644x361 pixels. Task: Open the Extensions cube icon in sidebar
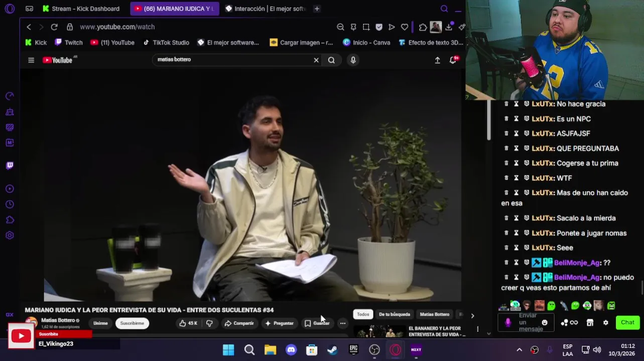pyautogui.click(x=10, y=220)
